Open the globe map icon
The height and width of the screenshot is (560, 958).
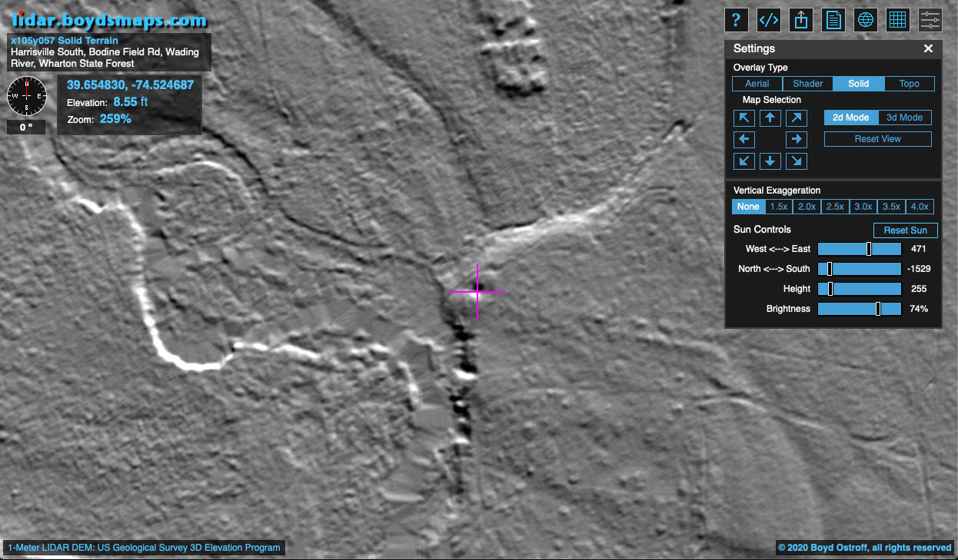[x=866, y=20]
